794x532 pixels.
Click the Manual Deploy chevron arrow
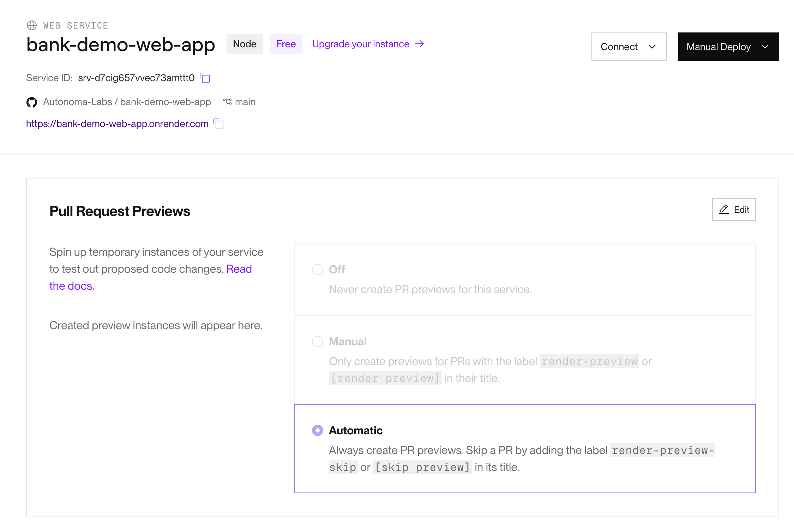pyautogui.click(x=765, y=47)
